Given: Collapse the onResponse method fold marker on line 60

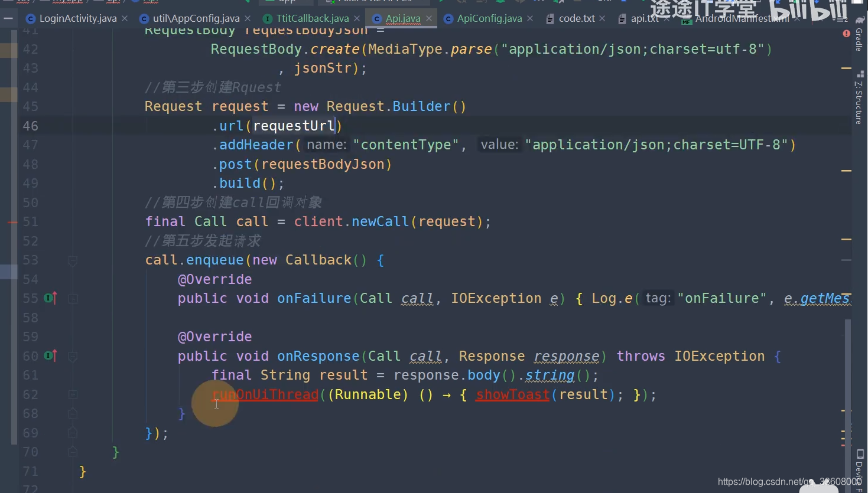Looking at the screenshot, I should [73, 356].
